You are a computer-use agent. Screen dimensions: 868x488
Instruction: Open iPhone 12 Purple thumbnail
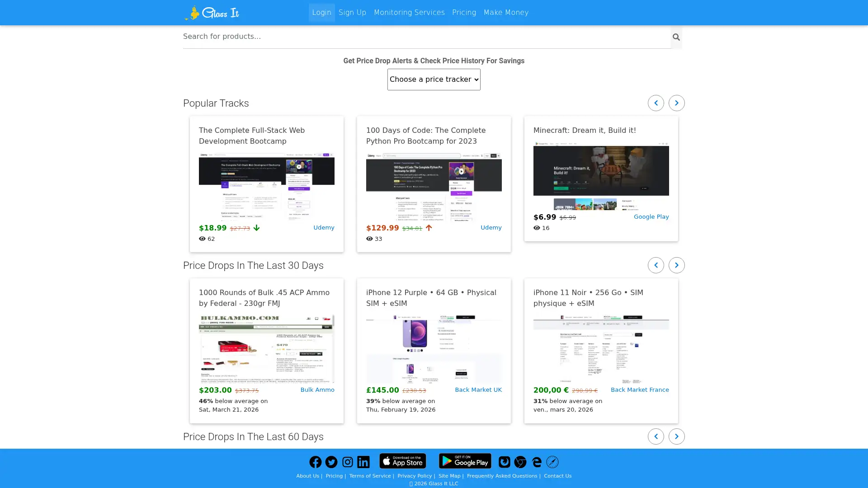coord(434,349)
